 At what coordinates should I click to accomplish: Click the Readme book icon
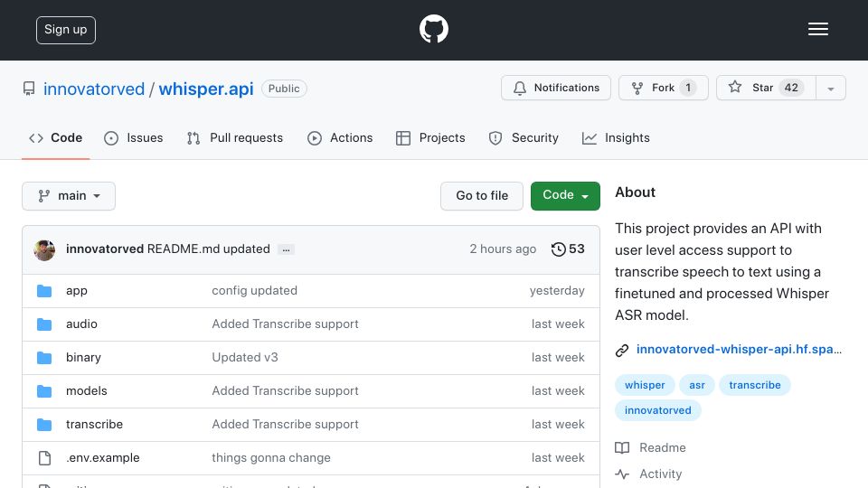click(622, 447)
